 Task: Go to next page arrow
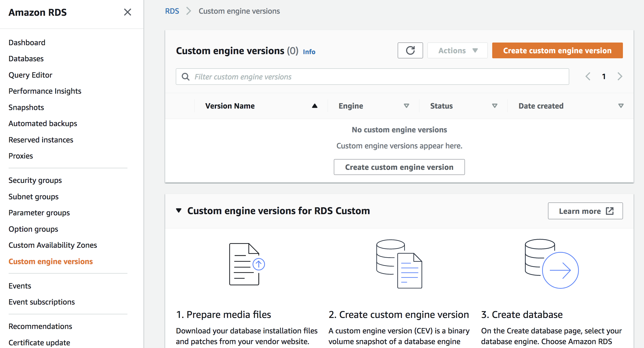(x=620, y=76)
